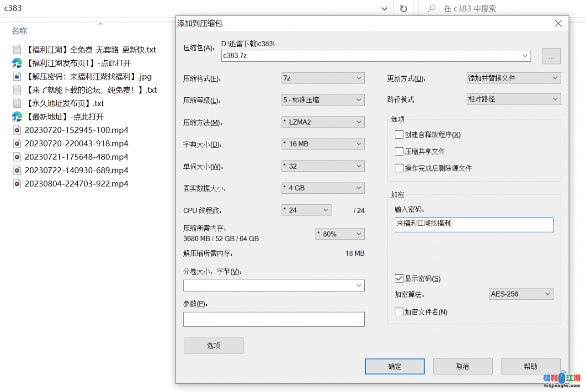Viewport: 585px width, 392px height.
Task: Uncheck the 显示密码 checkbox
Action: 399,279
